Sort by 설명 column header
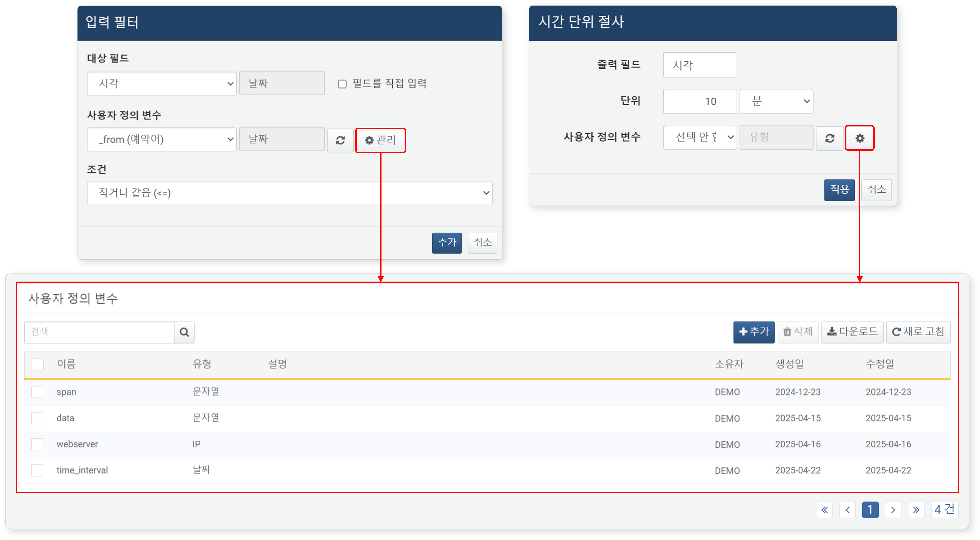 point(277,364)
